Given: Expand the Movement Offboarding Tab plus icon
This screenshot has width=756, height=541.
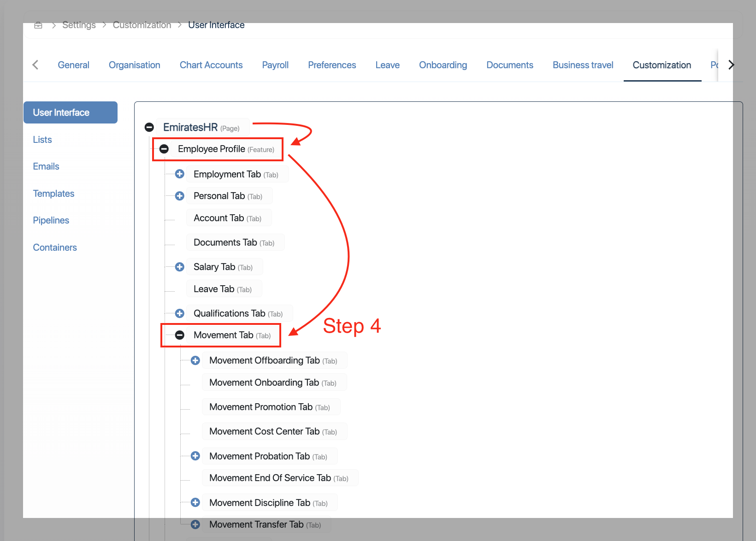Looking at the screenshot, I should point(195,360).
